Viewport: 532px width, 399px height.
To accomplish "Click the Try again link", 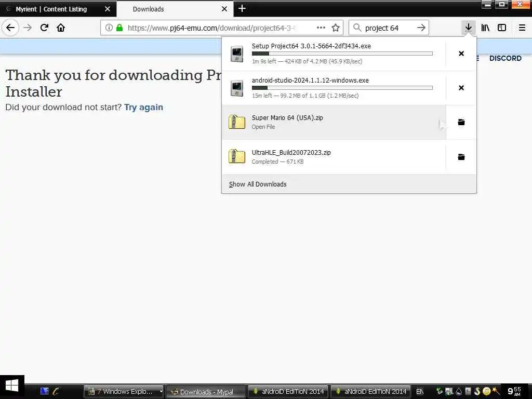I will (x=143, y=107).
